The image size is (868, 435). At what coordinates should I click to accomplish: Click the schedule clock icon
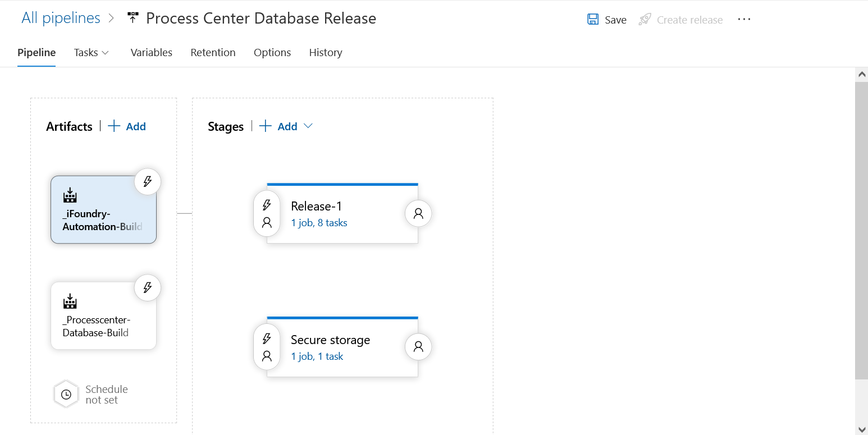click(x=66, y=394)
